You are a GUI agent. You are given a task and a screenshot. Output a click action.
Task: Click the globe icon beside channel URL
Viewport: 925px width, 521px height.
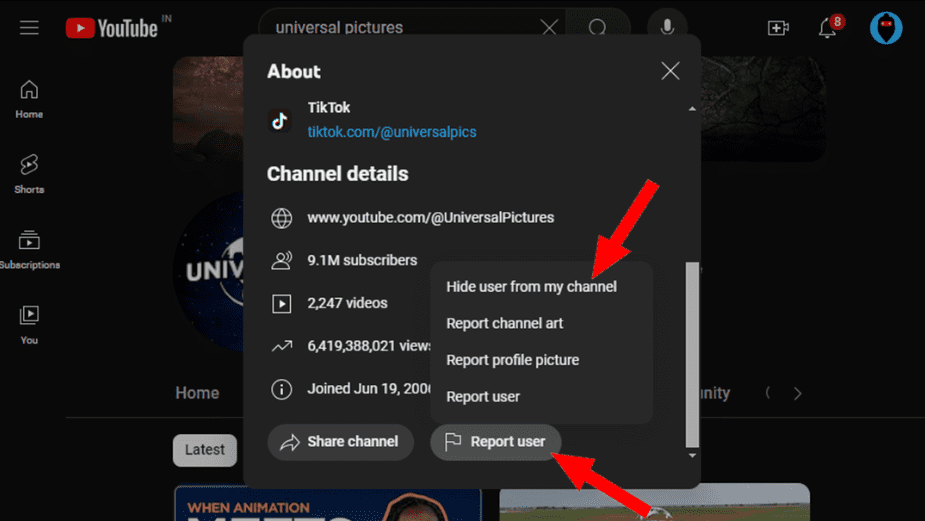click(281, 218)
